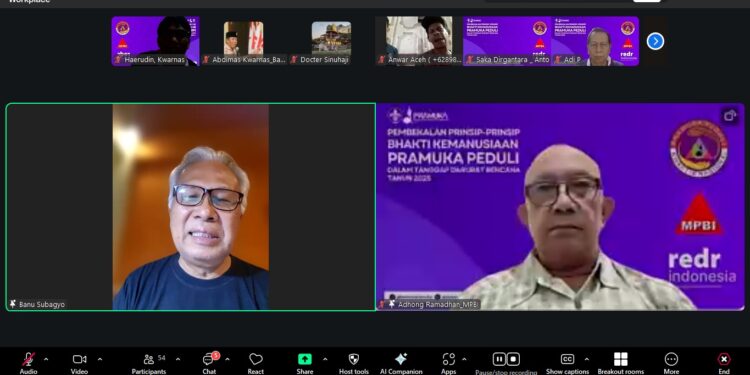
Task: Open the Participants panel
Action: coord(149,363)
